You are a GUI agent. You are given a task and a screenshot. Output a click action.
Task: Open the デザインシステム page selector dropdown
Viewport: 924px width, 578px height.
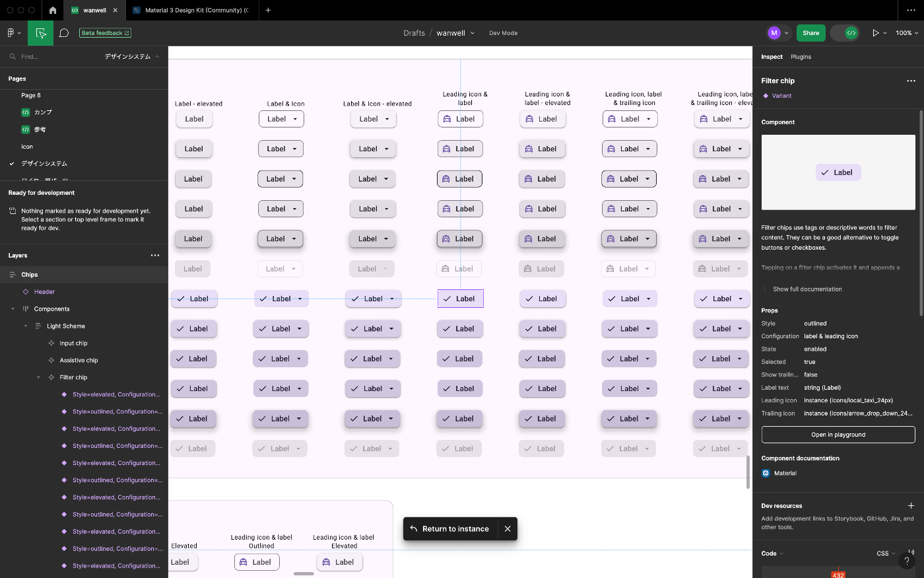click(132, 57)
